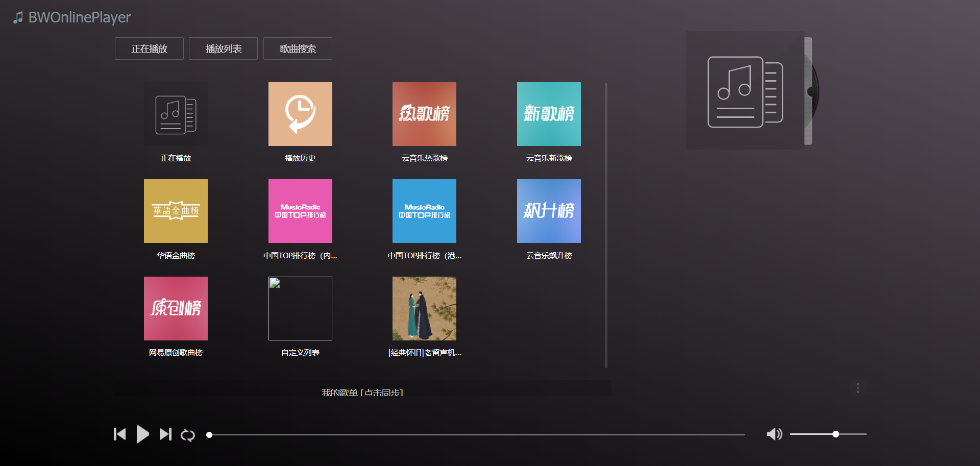This screenshot has width=980, height=466.
Task: Skip to the previous track
Action: coord(119,434)
